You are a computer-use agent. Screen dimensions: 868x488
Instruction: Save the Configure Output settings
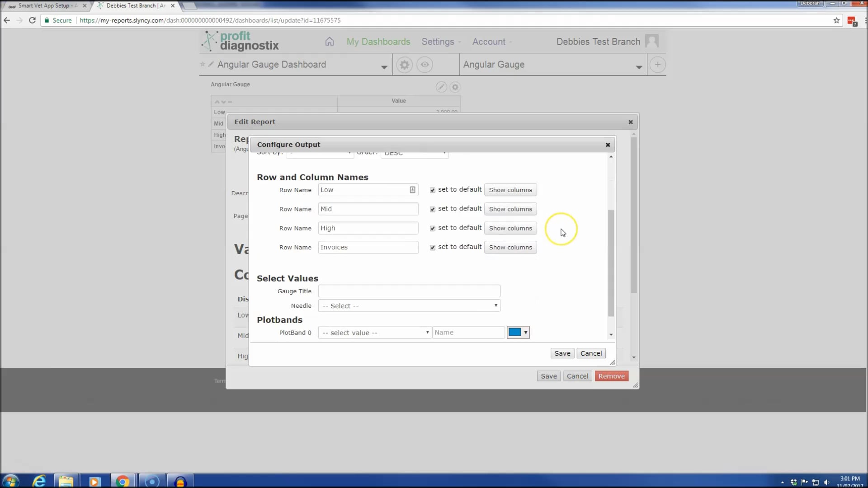tap(562, 353)
